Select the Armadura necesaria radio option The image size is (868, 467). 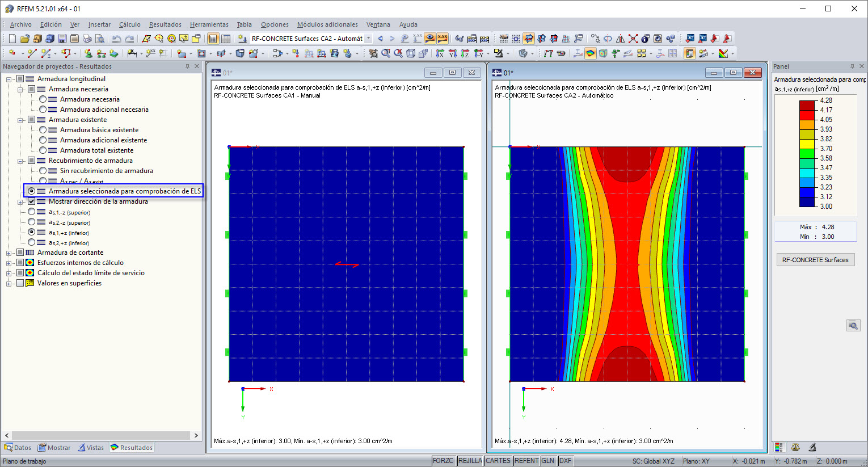pyautogui.click(x=43, y=99)
